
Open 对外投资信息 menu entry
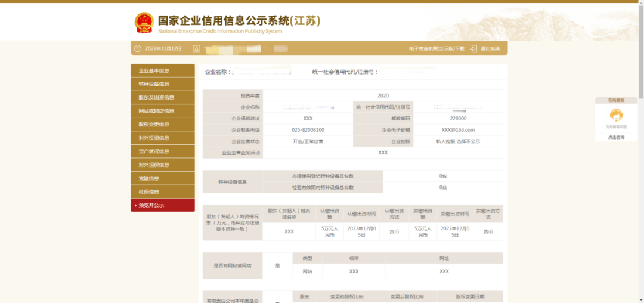coord(162,138)
